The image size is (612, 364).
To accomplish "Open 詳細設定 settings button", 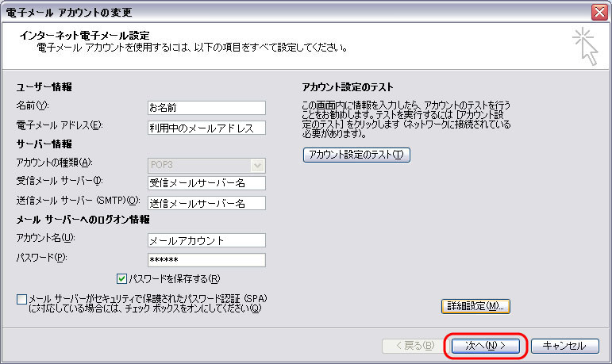I will click(x=475, y=306).
